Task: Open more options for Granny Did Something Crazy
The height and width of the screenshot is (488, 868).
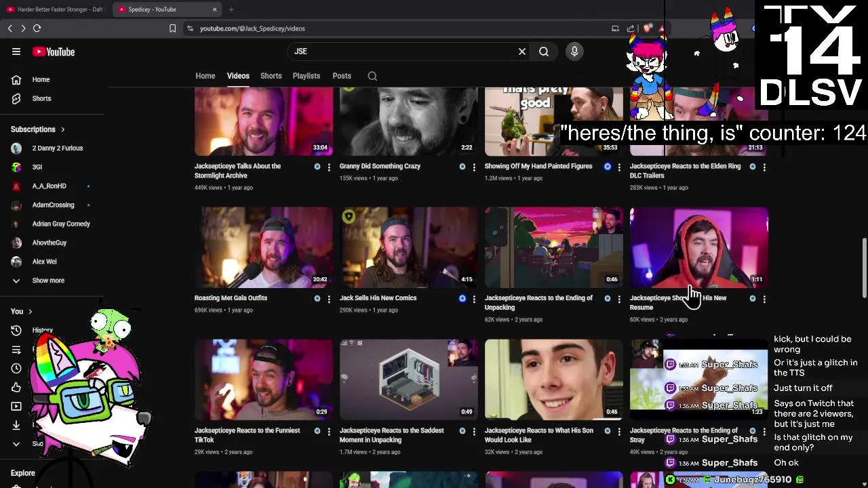Action: pos(474,167)
